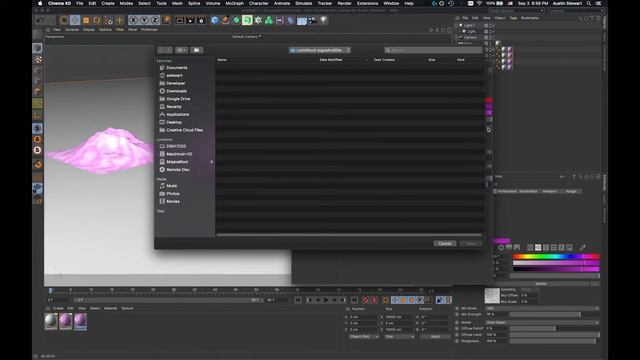
Task: Open the Cinema 4D File menu
Action: pos(80,3)
